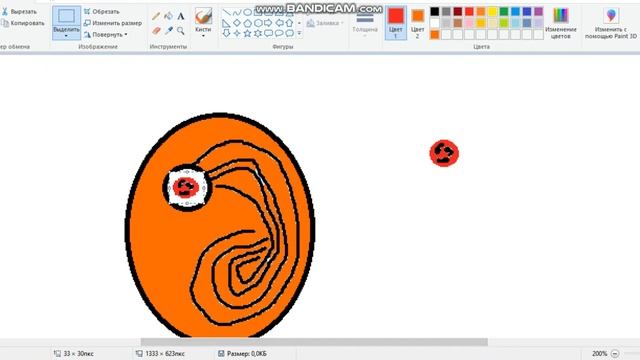Viewport: 640px width, 360px height.
Task: Choose the curve shape
Action: click(237, 13)
